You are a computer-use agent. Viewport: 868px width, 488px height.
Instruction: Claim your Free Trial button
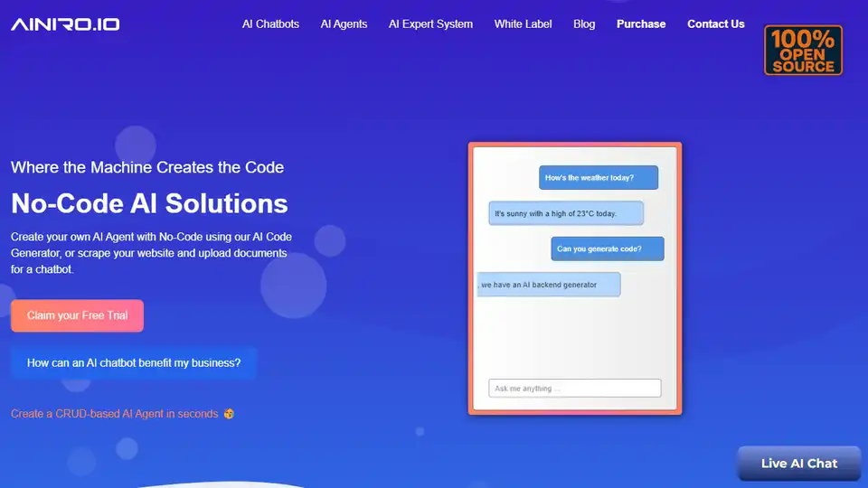(x=77, y=315)
